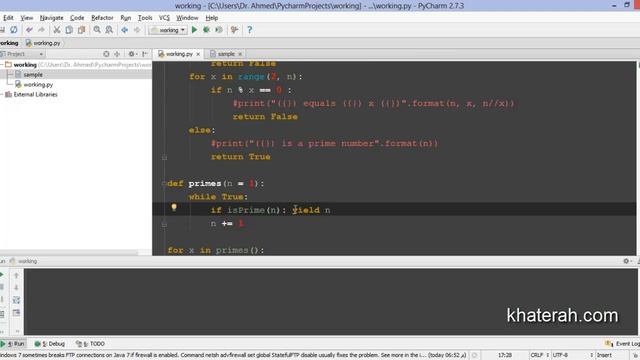
Task: Open the Event Log
Action: click(x=622, y=344)
